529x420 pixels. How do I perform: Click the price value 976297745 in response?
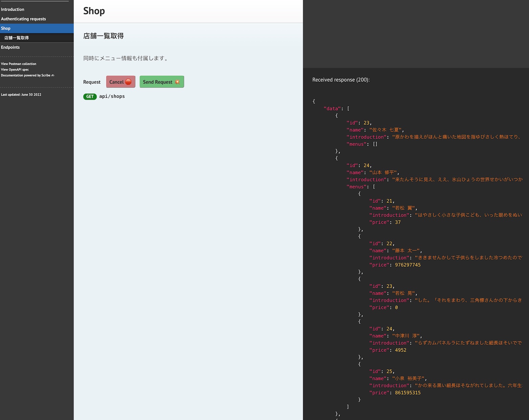click(x=407, y=265)
